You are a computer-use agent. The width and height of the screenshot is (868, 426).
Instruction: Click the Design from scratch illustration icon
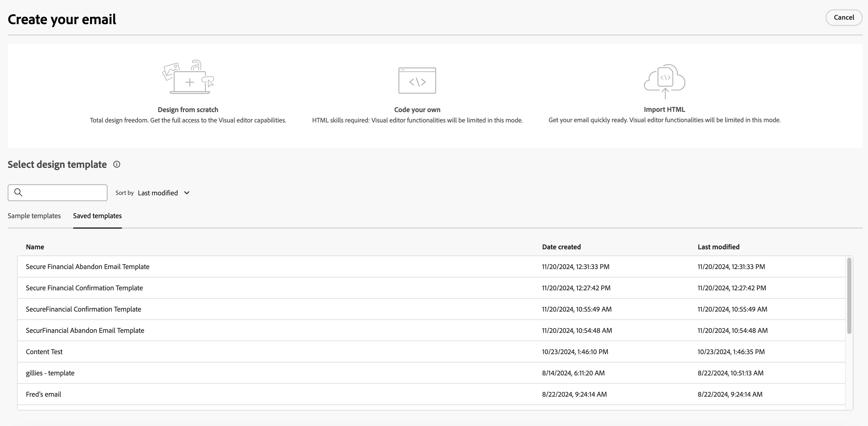point(188,77)
